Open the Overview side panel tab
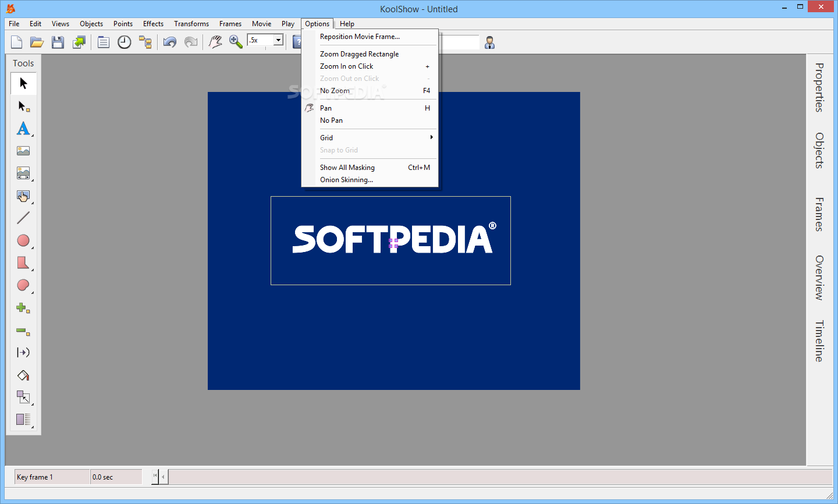Viewport: 838px width, 504px height. [x=819, y=278]
